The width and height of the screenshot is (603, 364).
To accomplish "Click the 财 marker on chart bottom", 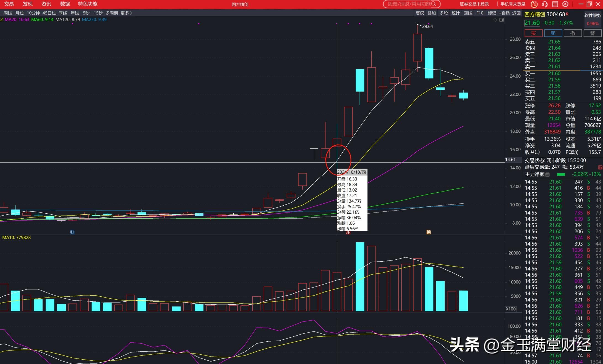I will [72, 232].
